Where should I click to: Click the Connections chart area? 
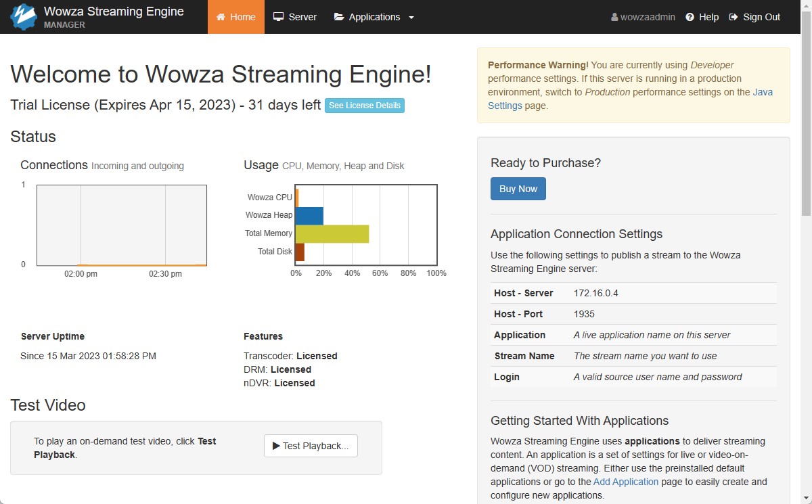pyautogui.click(x=122, y=223)
